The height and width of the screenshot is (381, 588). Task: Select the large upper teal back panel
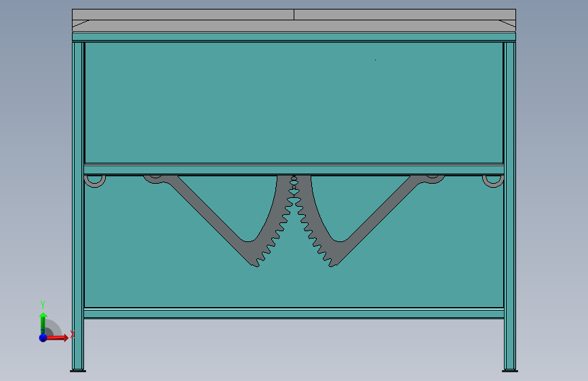294,102
